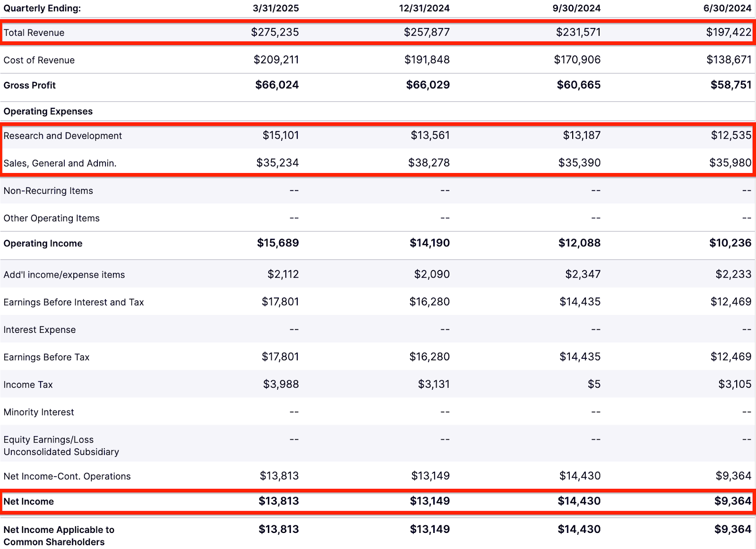Select the 9/30/2024 column header

[576, 8]
